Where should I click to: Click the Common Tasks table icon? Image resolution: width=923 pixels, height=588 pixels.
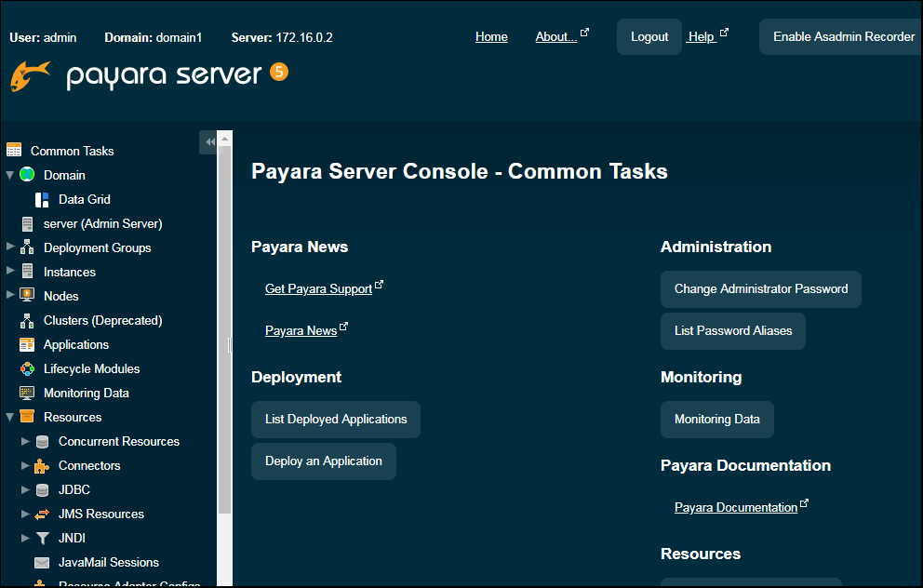click(14, 150)
